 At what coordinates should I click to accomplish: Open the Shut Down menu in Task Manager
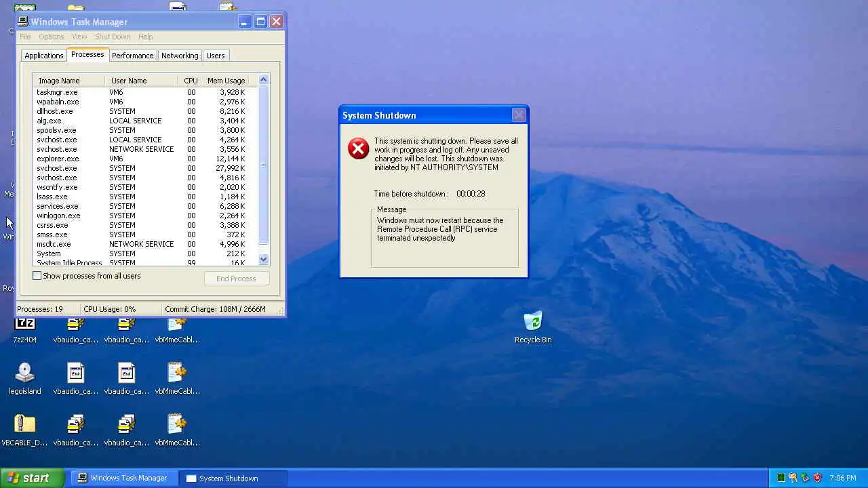coord(113,37)
